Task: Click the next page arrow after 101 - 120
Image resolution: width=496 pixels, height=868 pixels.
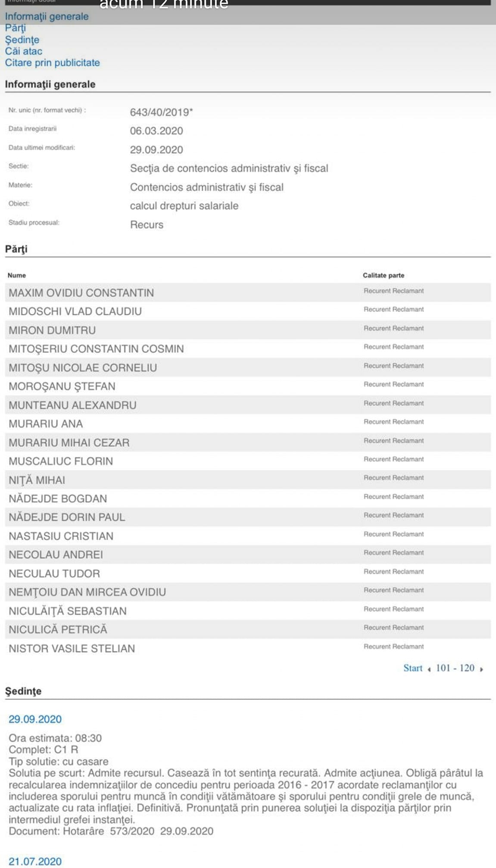Action: click(x=481, y=669)
